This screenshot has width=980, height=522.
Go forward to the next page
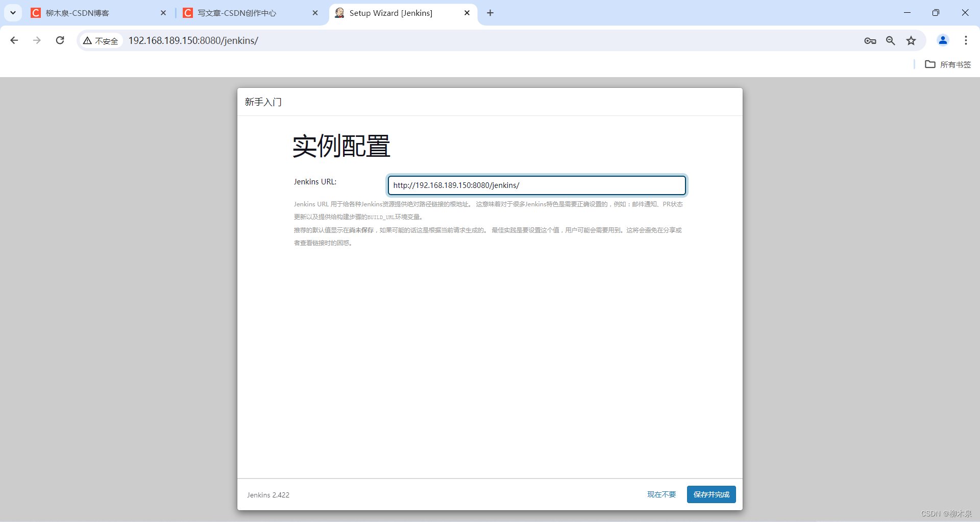pyautogui.click(x=37, y=40)
